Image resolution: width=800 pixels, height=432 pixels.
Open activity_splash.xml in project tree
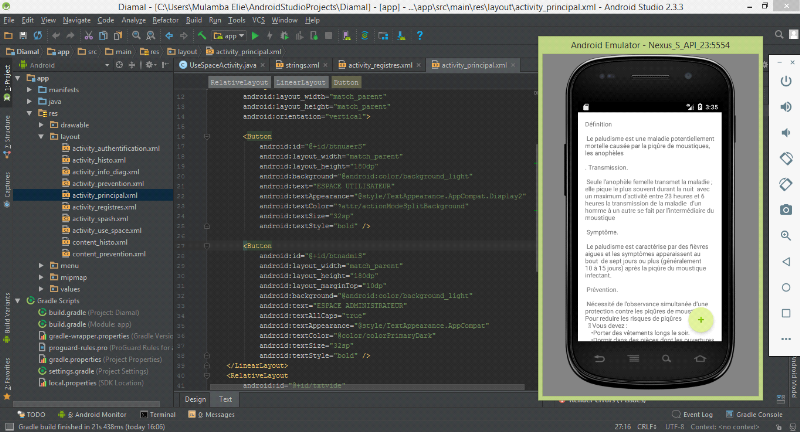coord(99,218)
